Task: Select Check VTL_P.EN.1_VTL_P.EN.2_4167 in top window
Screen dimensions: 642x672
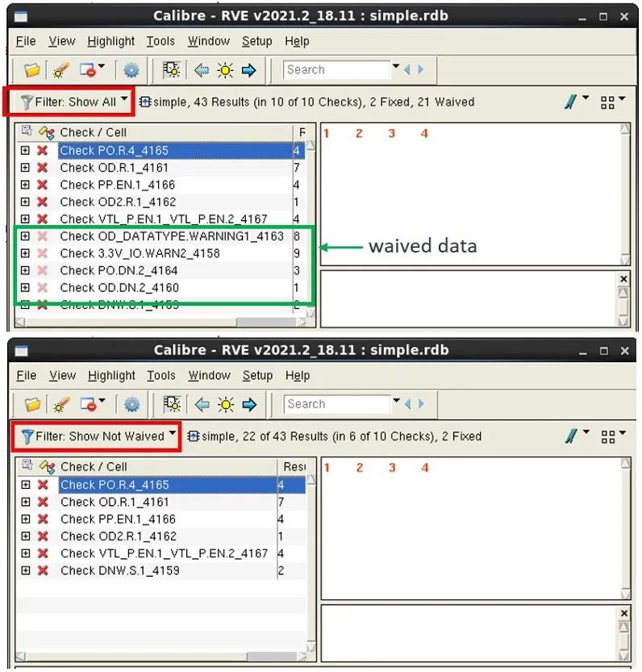Action: [x=160, y=219]
